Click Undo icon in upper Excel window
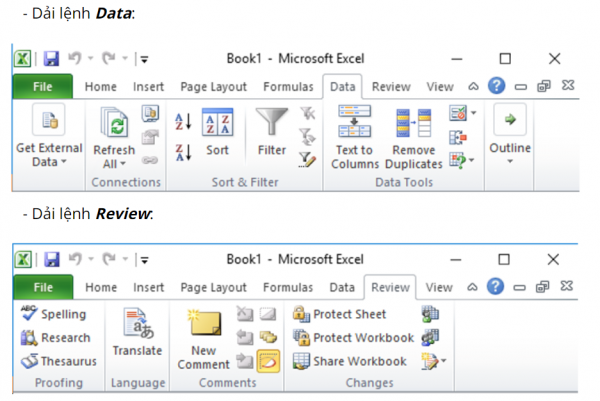 pos(75,59)
